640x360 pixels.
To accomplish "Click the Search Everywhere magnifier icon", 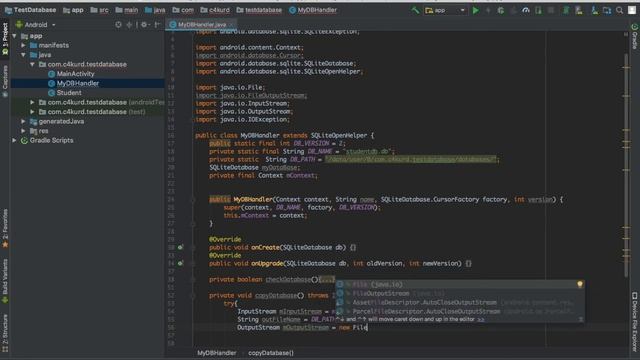I will pos(620,10).
